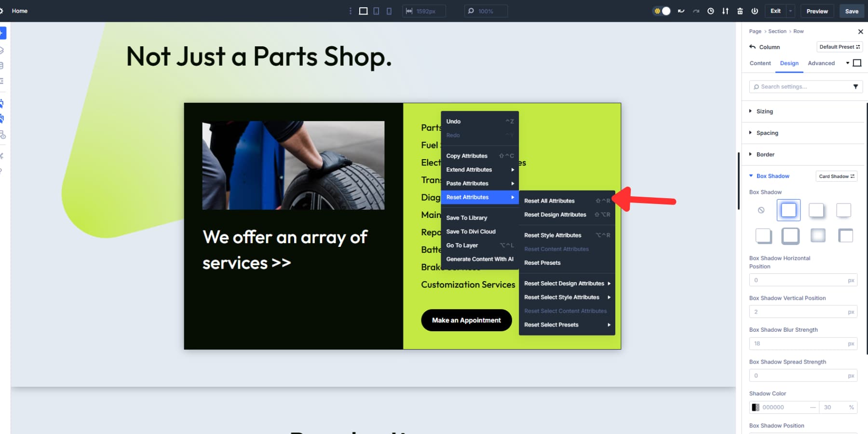Click the back arrow beside Column
Screen dimensions: 868x434
point(752,47)
